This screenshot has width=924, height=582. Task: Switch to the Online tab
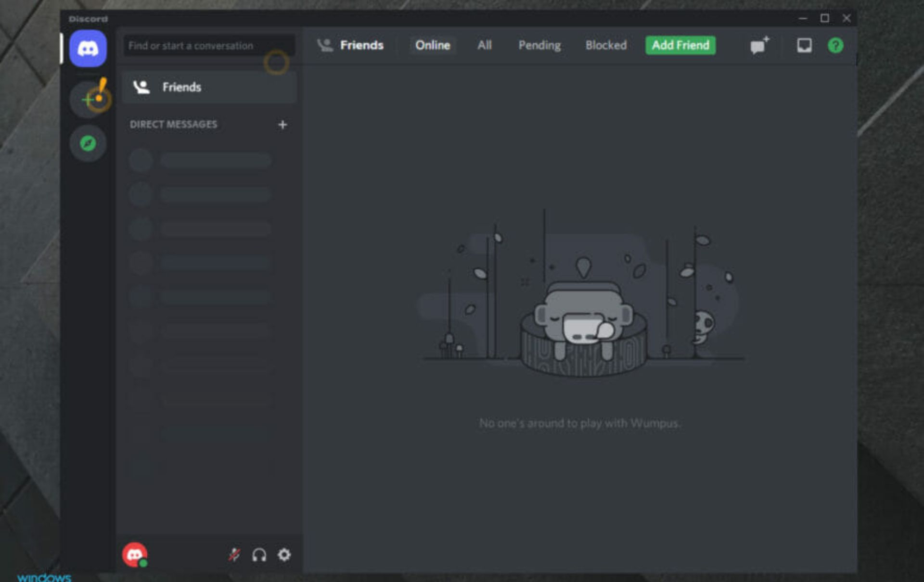click(x=433, y=45)
